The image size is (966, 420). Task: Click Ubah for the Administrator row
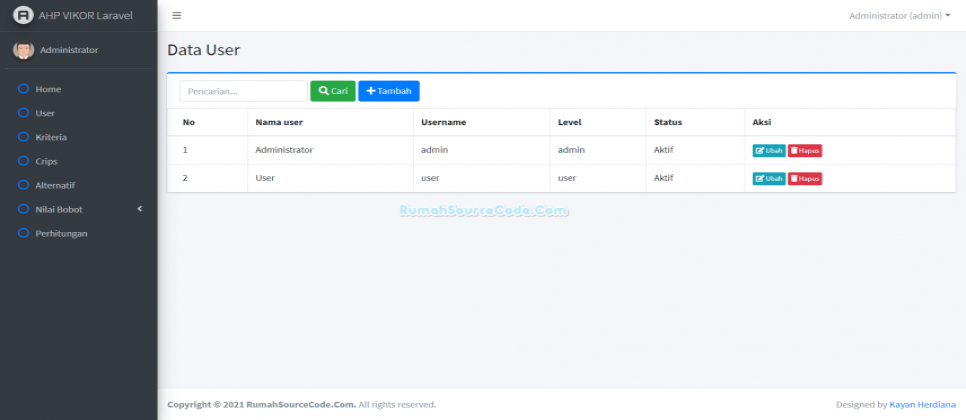click(x=769, y=150)
